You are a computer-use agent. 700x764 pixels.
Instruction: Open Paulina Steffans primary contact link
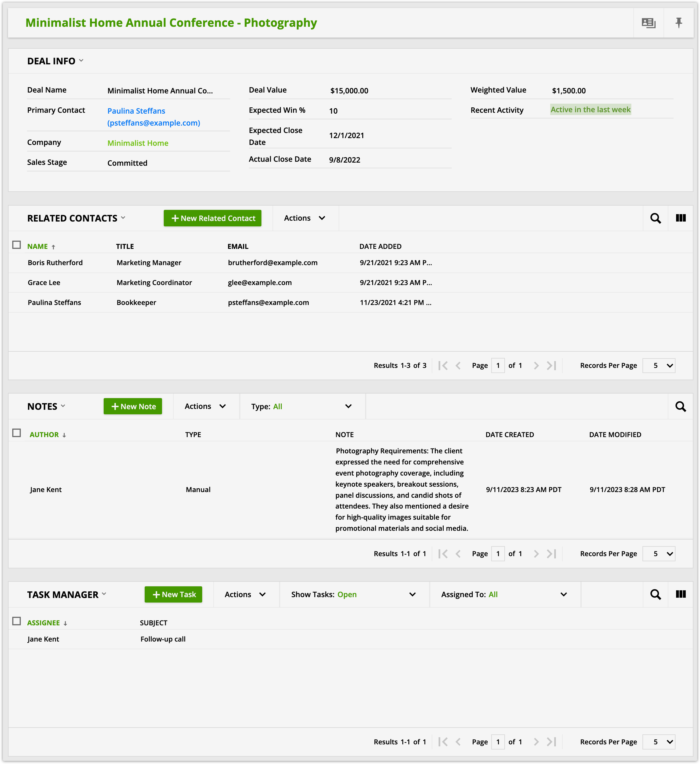[x=153, y=117]
